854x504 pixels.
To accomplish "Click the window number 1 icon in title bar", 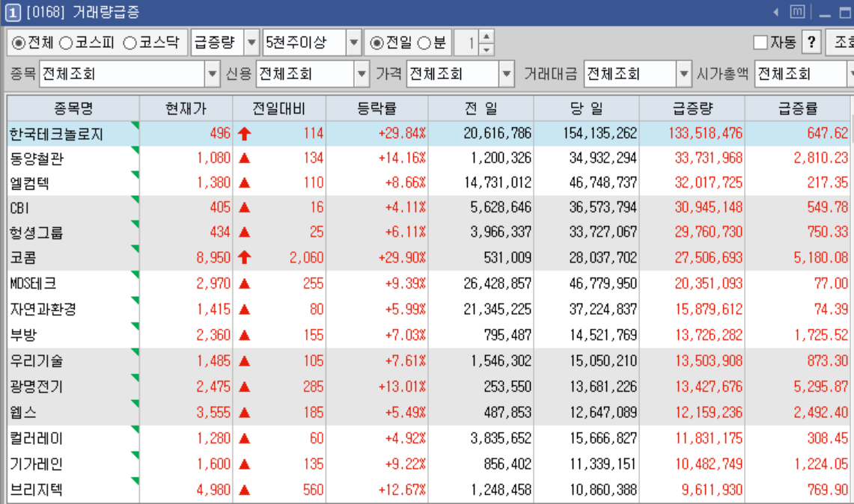I will [13, 13].
